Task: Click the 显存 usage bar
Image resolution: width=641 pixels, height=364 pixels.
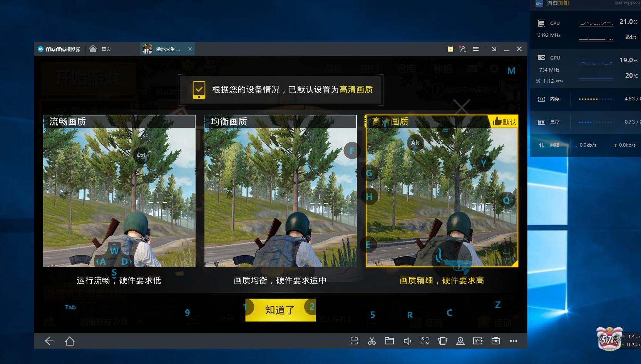Action: point(596,122)
